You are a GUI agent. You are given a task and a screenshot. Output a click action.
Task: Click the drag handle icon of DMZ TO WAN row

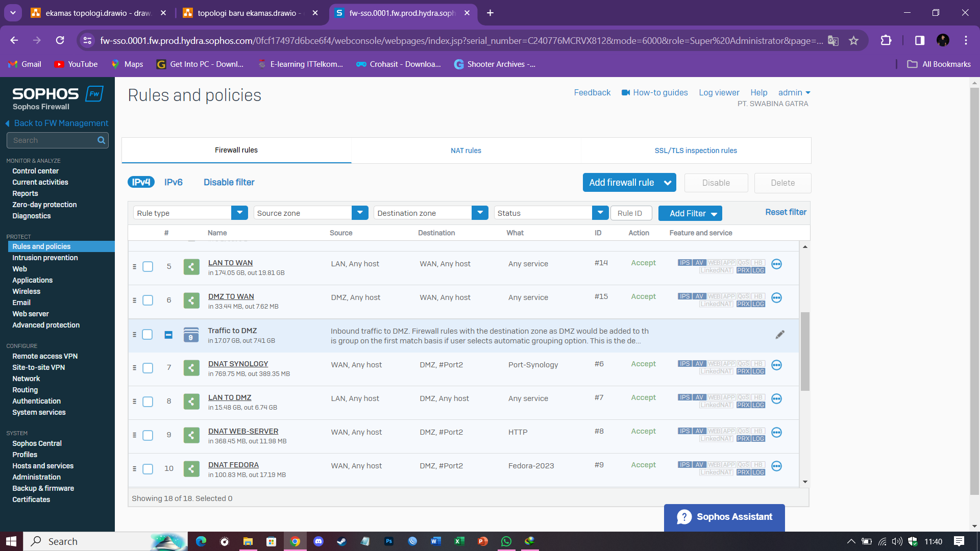134,300
